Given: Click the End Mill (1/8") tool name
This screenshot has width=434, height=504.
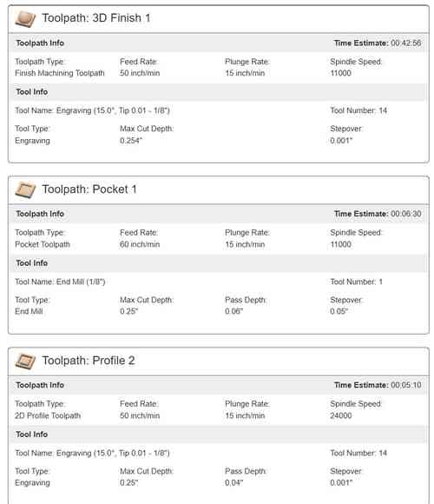Looking at the screenshot, I should click(x=81, y=282).
